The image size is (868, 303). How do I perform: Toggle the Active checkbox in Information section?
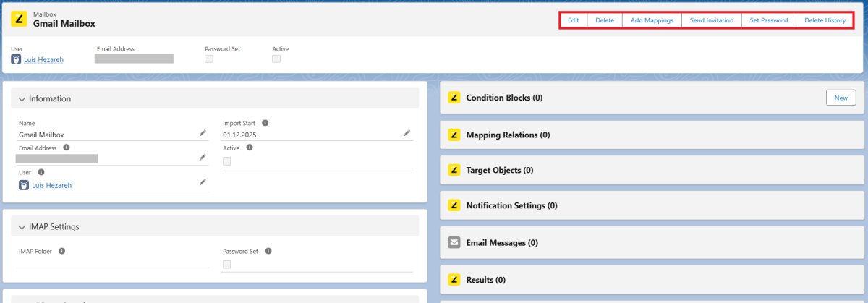[227, 161]
